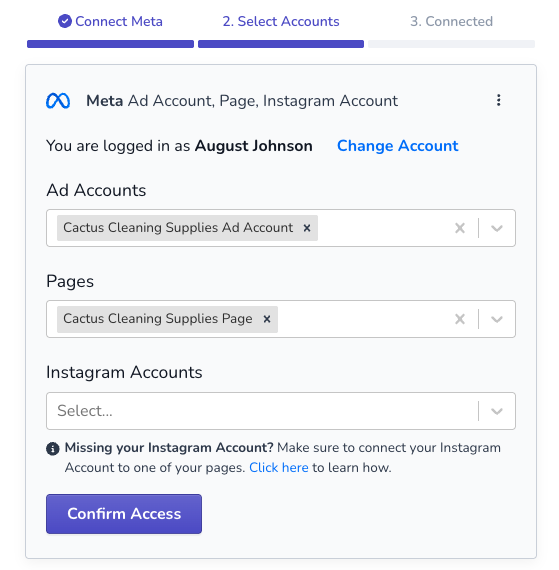Click the unfilled third progress bar segment
Screen dimensions: 559x570
pyautogui.click(x=451, y=44)
